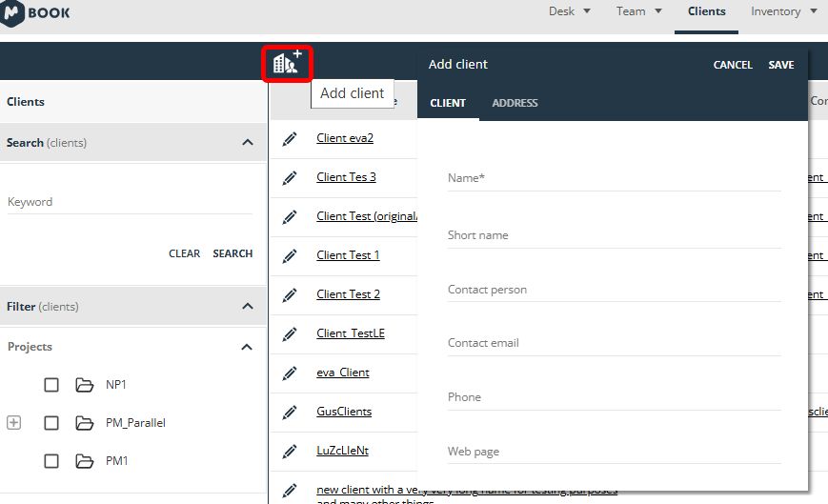This screenshot has width=828, height=504.
Task: Open the Client Test (original link
Action: tap(367, 216)
